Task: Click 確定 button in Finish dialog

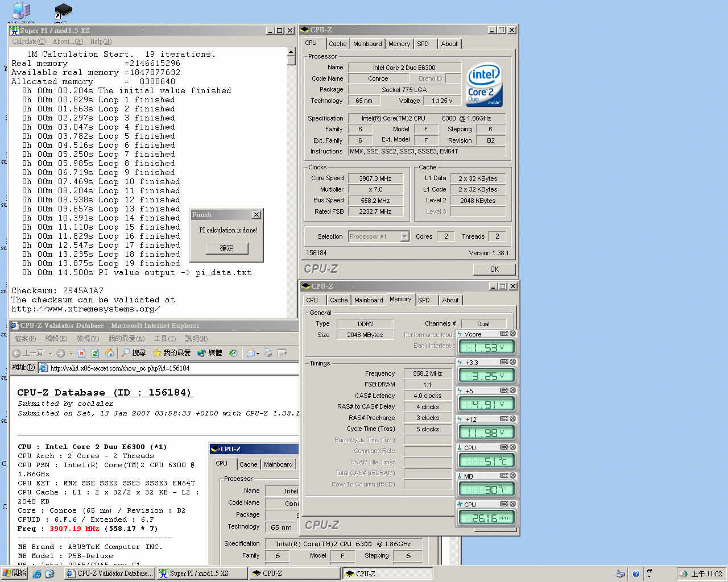Action: tap(227, 248)
